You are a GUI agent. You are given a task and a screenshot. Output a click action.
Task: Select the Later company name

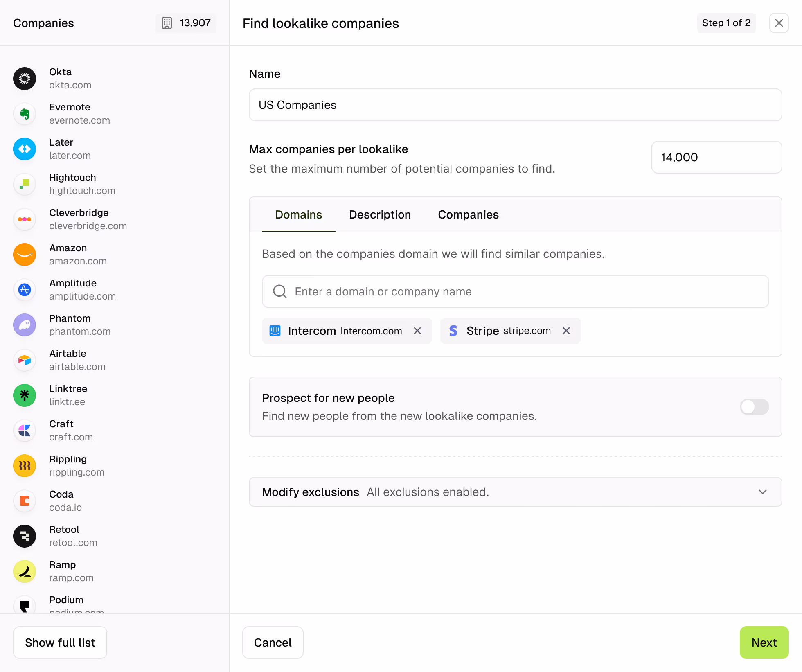click(61, 142)
